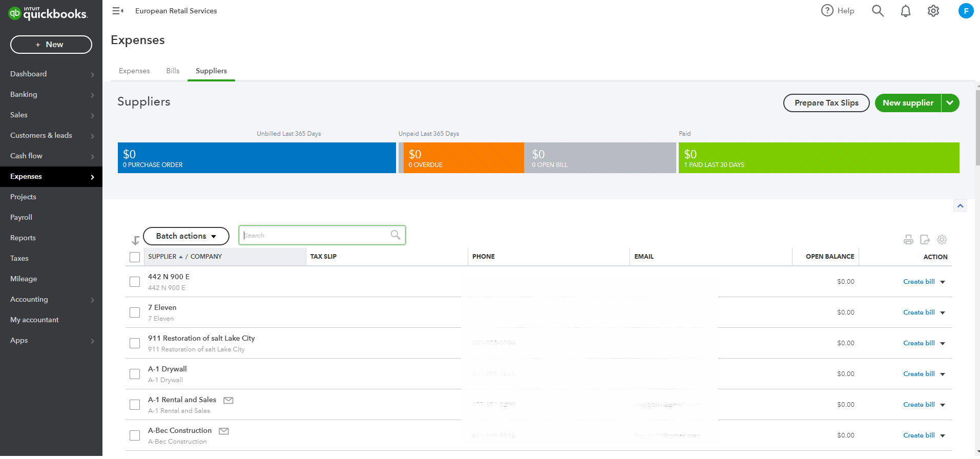
Task: Open Payroll in the sidebar
Action: click(x=51, y=217)
